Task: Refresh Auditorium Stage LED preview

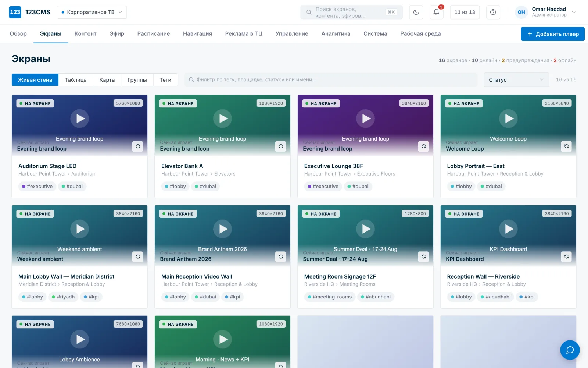Action: click(x=138, y=146)
